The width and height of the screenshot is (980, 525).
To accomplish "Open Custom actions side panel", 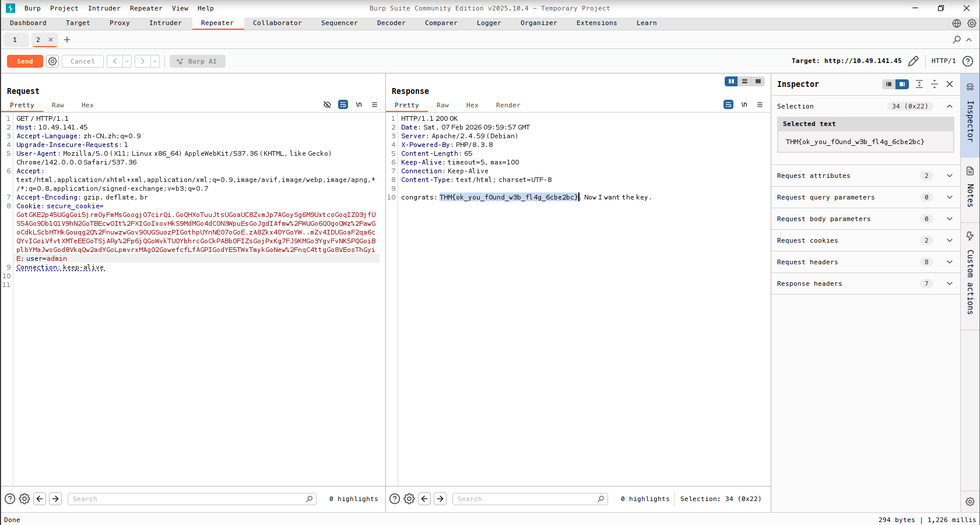I will pos(970,274).
